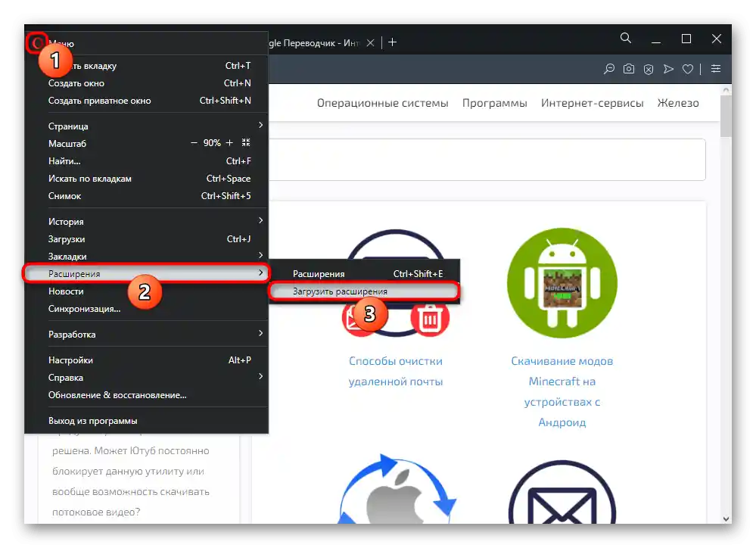This screenshot has height=548, width=756.
Task: Choose Обновление & восстановление...
Action: pyautogui.click(x=147, y=394)
